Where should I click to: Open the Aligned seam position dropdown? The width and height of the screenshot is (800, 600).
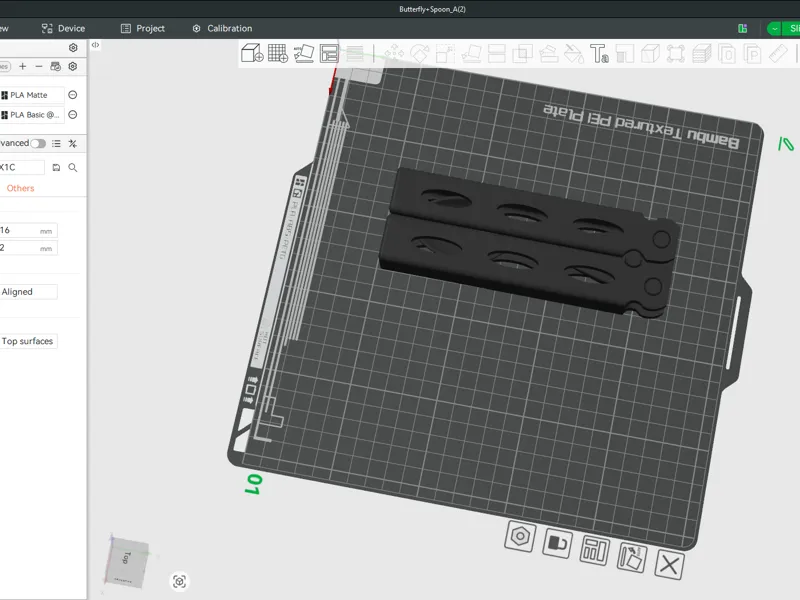(29, 292)
